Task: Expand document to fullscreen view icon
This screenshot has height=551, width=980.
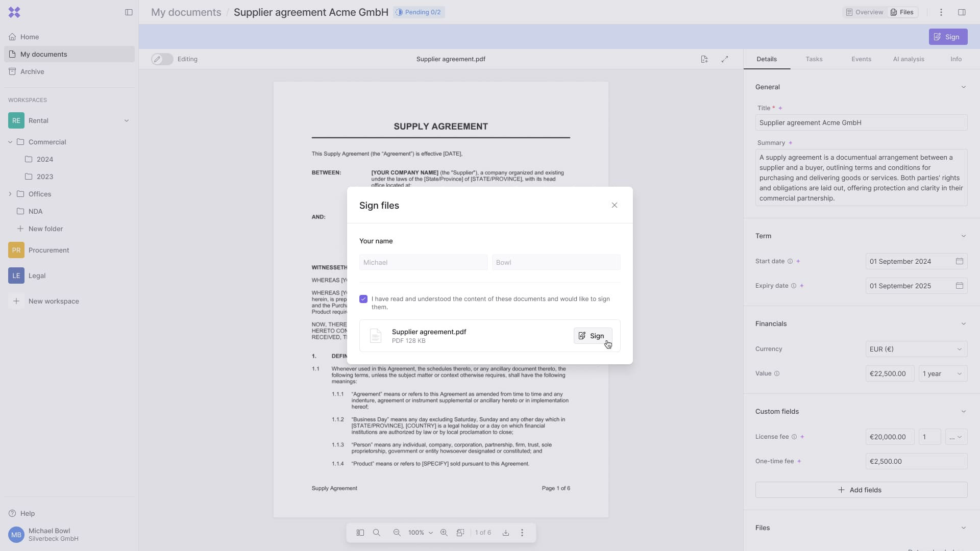Action: coord(725,59)
